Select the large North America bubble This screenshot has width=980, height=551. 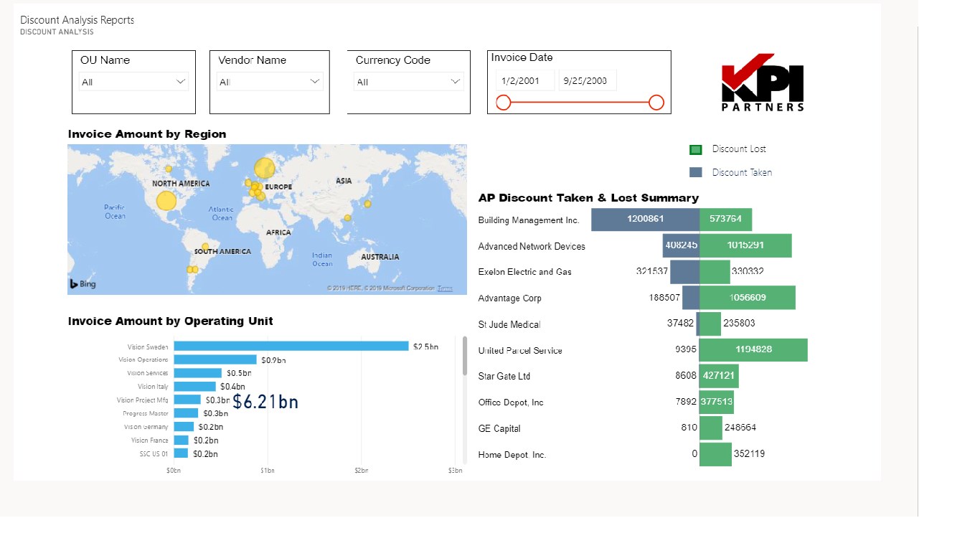click(166, 200)
